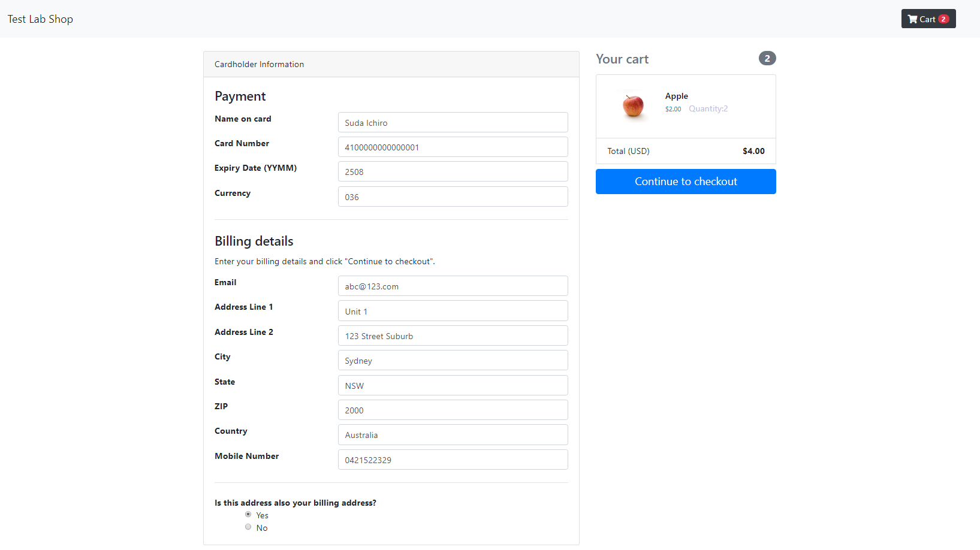Focus the Mobile Number field
Screen dimensions: 980x550
[453, 460]
